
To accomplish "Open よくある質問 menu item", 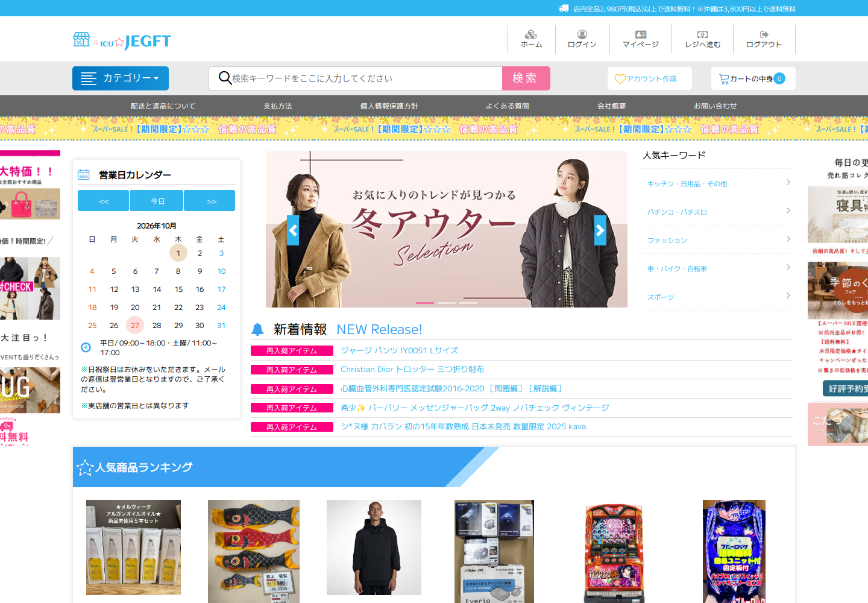I will (508, 106).
